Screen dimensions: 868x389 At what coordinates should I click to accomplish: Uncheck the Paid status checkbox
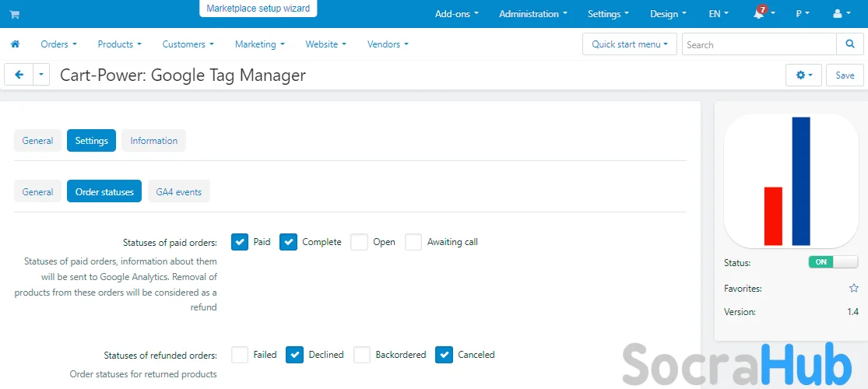pos(240,242)
